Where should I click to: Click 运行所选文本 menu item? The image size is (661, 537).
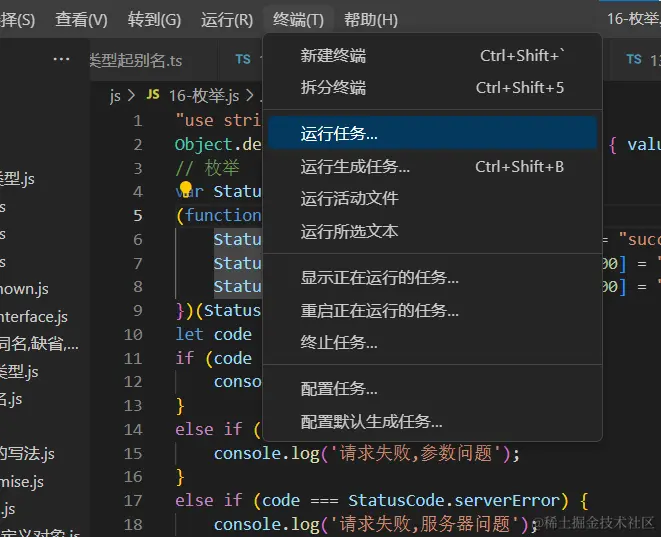coord(432,231)
